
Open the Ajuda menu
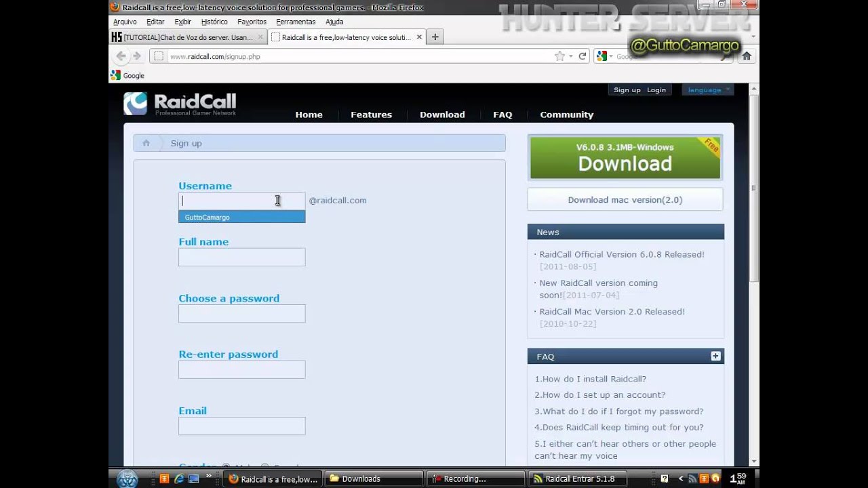(x=334, y=22)
